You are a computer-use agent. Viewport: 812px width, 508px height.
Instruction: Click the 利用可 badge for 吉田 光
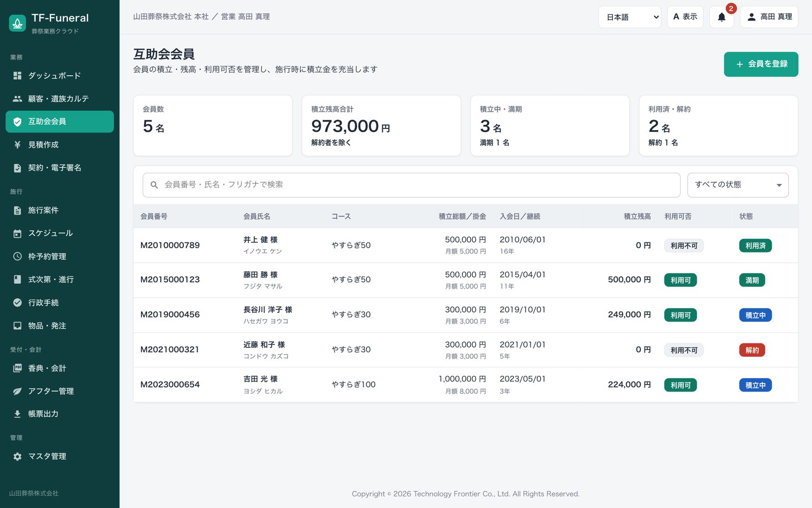(681, 386)
